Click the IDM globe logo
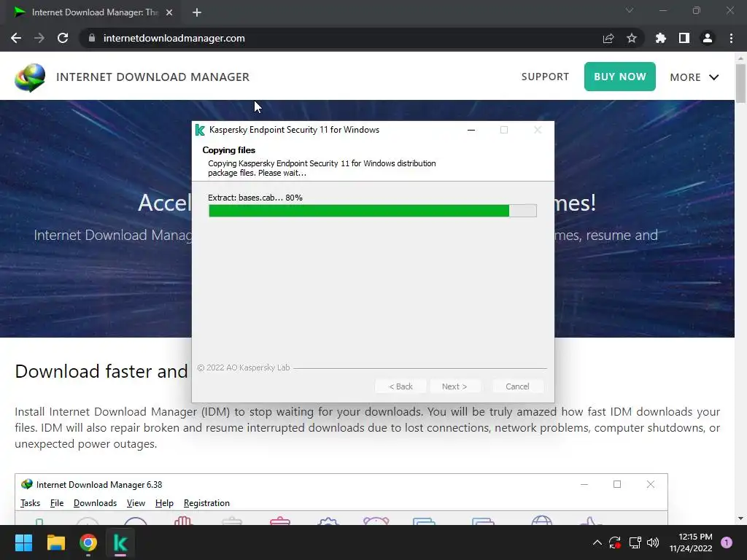Screen dimensions: 747x560 click(x=30, y=77)
